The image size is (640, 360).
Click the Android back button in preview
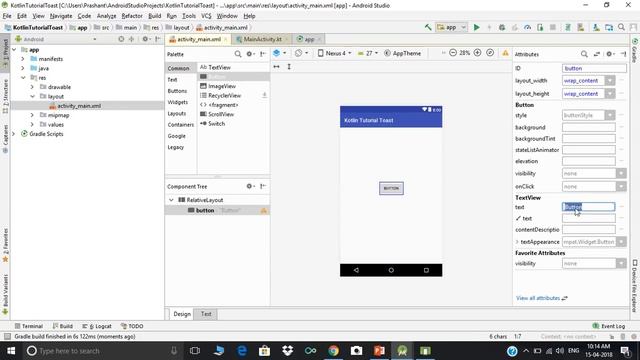pos(356,270)
